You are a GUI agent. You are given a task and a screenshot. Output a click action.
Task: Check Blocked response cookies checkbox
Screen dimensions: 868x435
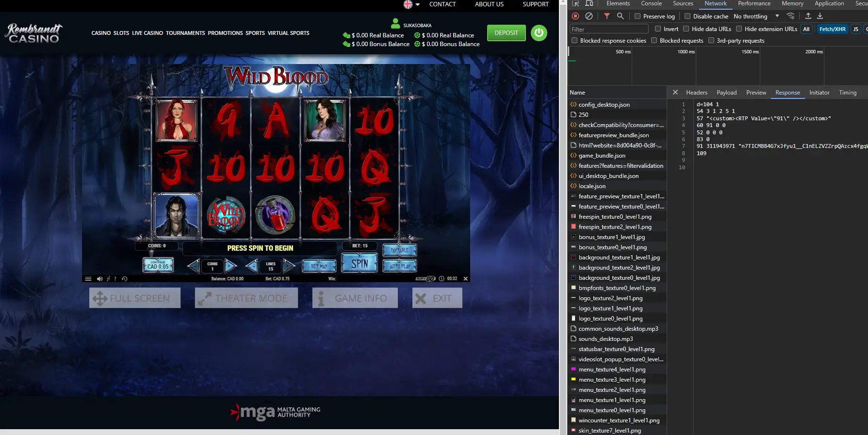(x=574, y=40)
